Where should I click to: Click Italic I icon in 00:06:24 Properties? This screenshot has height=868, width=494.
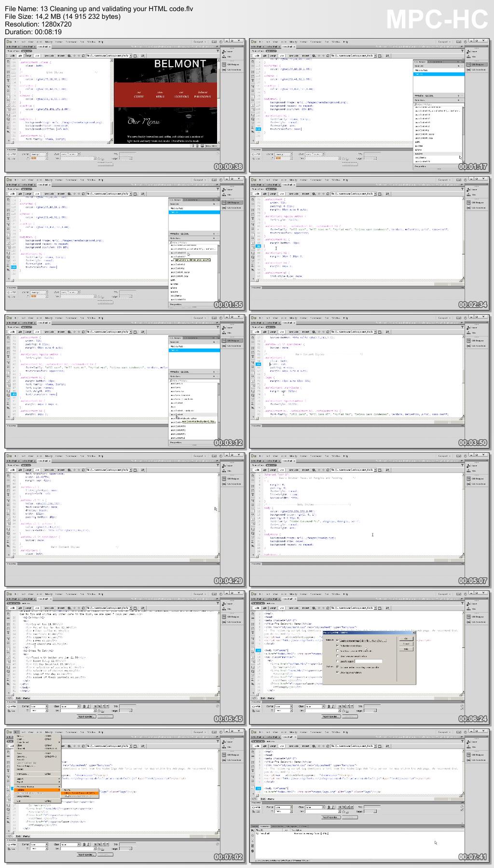[x=333, y=706]
